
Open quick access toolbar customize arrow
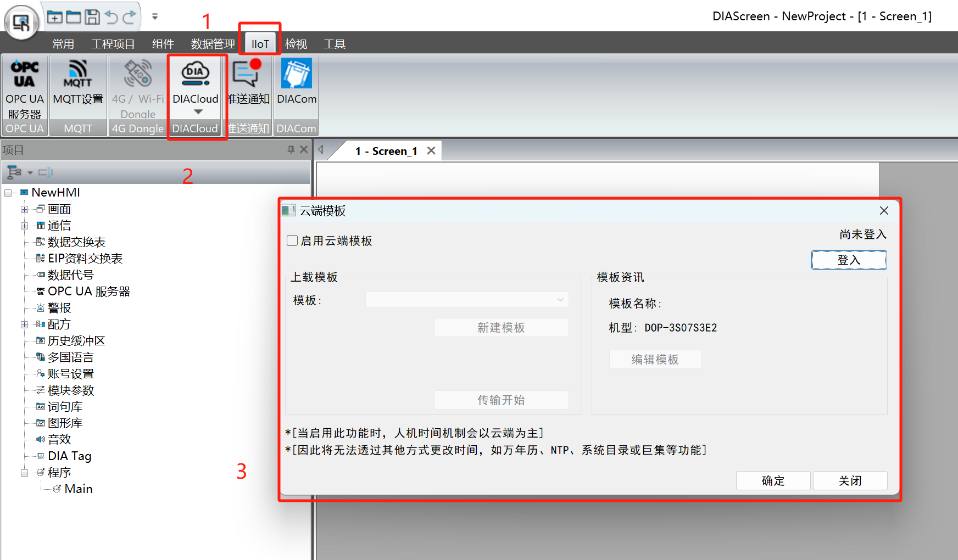(155, 17)
